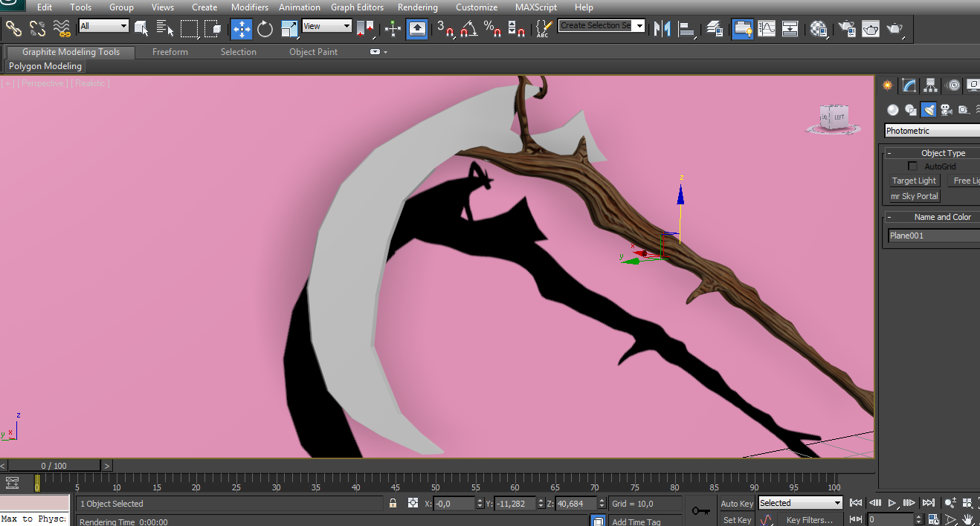Open the selection filter 'All' dropdown
The height and width of the screenshot is (526, 980).
(104, 26)
